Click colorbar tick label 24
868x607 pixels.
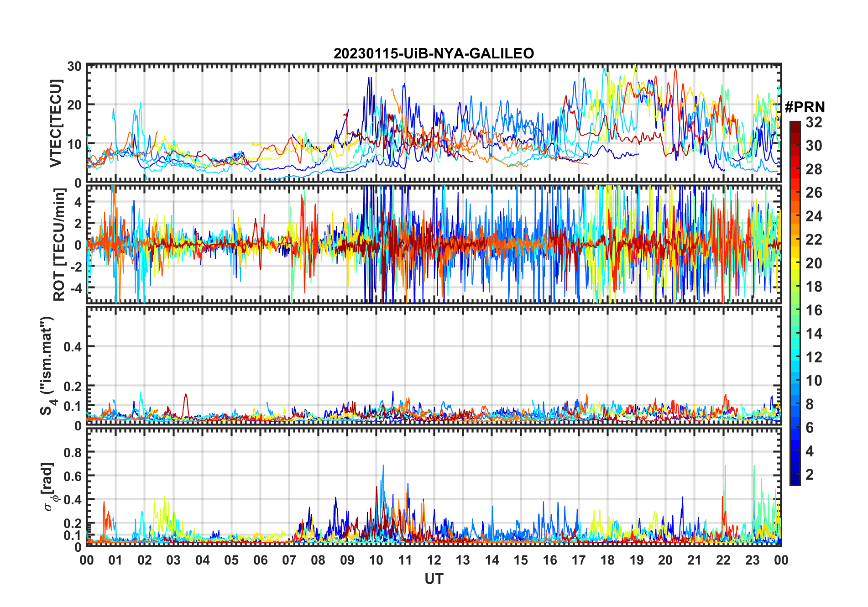point(814,216)
